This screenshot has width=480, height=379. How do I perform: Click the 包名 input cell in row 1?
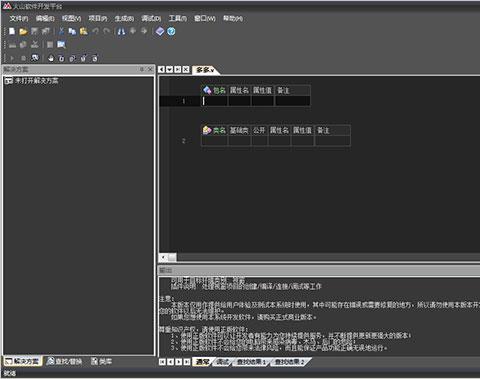coord(215,101)
